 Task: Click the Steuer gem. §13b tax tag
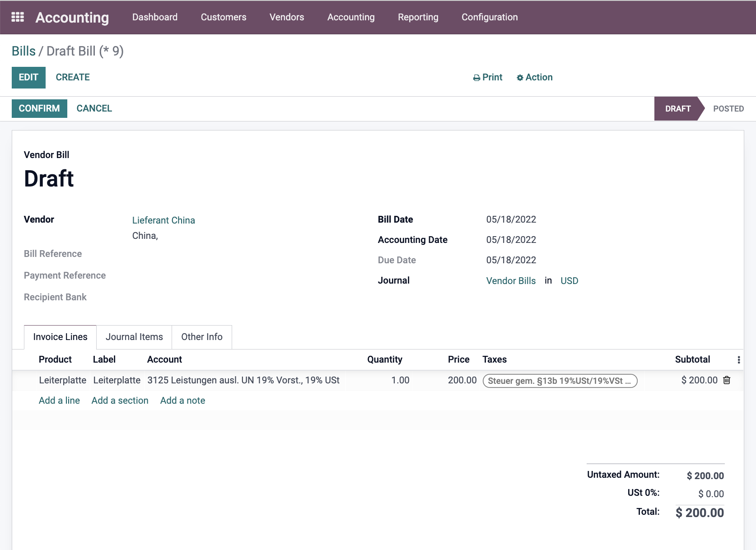[560, 381]
